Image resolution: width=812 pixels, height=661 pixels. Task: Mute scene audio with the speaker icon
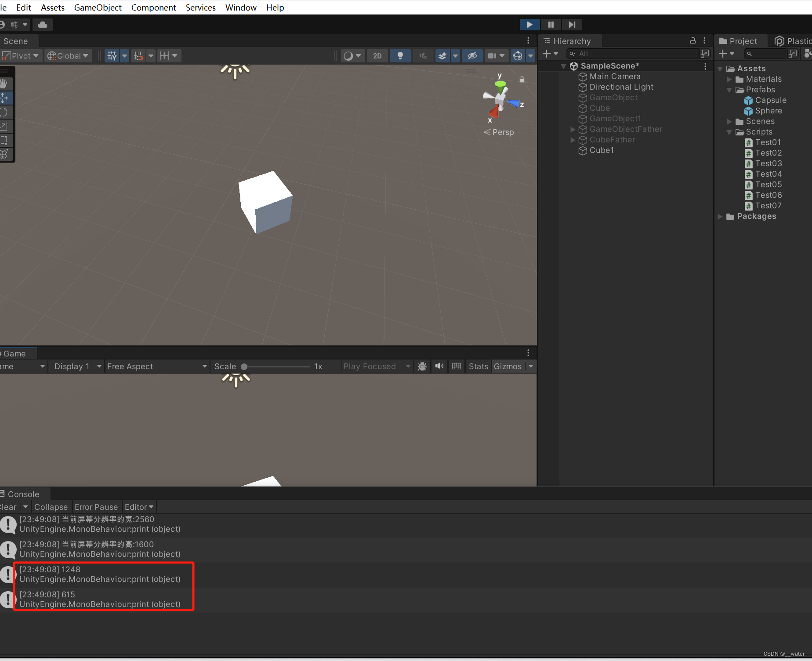(x=423, y=55)
